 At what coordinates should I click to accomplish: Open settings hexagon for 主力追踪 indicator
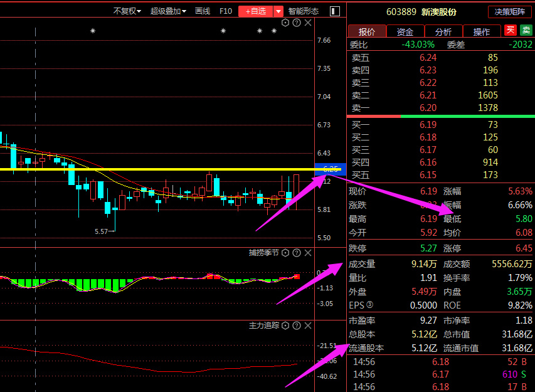[x=286, y=326]
